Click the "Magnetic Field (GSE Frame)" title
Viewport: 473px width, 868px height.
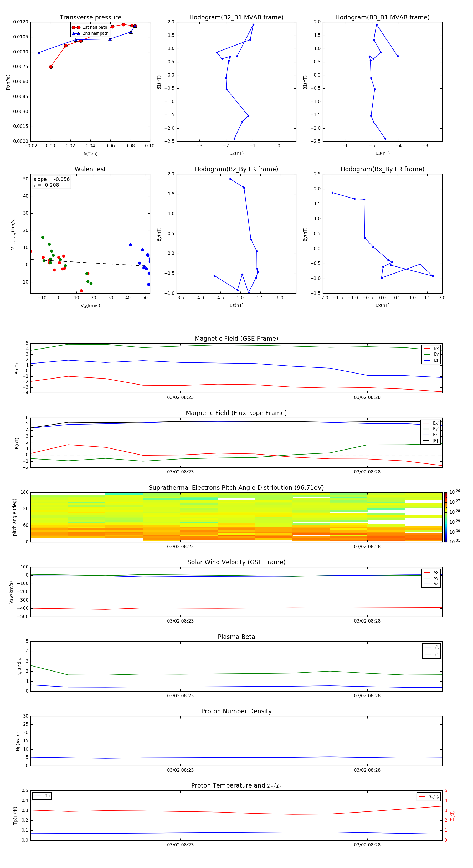pos(236,339)
